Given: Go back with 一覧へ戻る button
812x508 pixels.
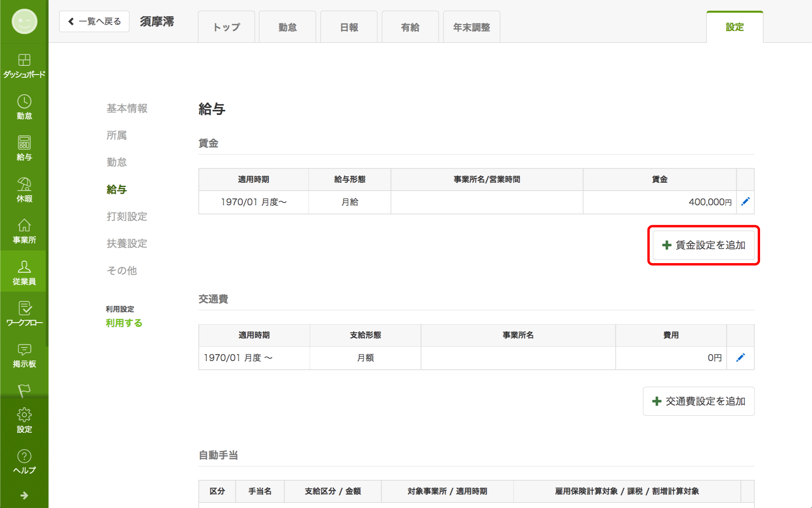Looking at the screenshot, I should (x=94, y=21).
